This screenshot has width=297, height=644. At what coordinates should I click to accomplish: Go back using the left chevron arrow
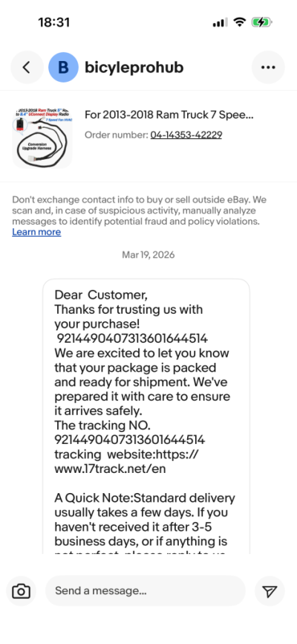tap(27, 68)
